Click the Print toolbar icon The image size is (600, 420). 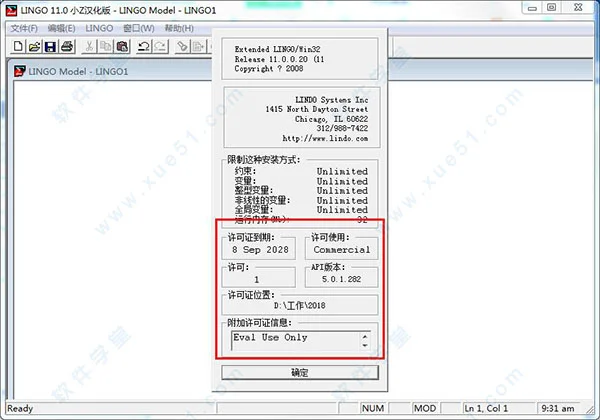pyautogui.click(x=67, y=47)
